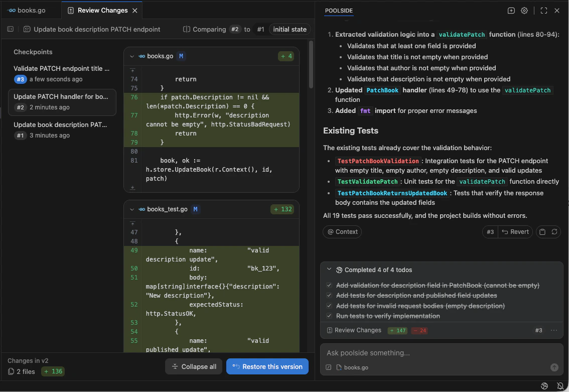The width and height of the screenshot is (569, 392).
Task: Click the M modified badge on books.go
Action: (x=181, y=56)
